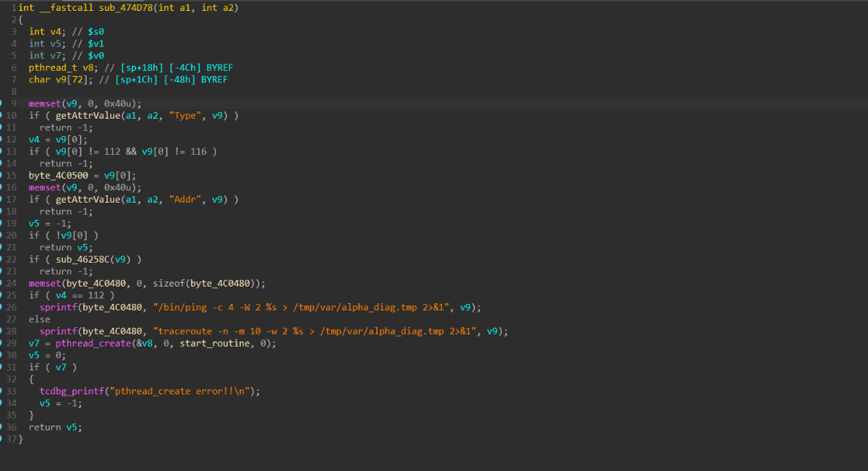This screenshot has height=471, width=868.
Task: Click v5 = 0 assignment on line 30
Action: click(48, 355)
